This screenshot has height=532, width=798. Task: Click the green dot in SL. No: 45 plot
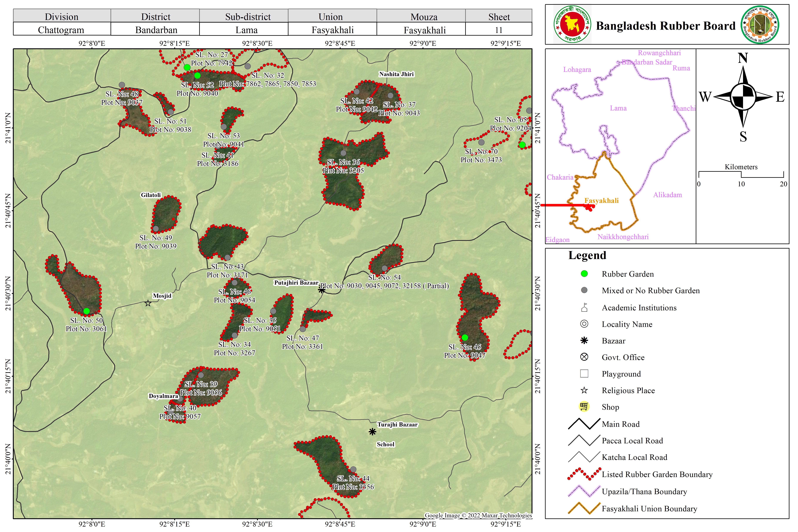(465, 338)
